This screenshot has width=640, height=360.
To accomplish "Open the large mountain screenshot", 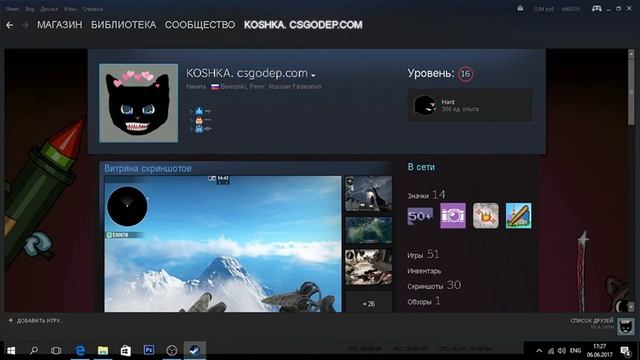I will pyautogui.click(x=222, y=244).
